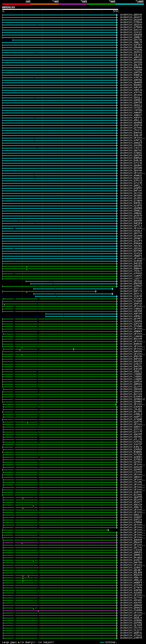Click the UniRef100_Q28HS7 label
146x644 pixels.
131,567
